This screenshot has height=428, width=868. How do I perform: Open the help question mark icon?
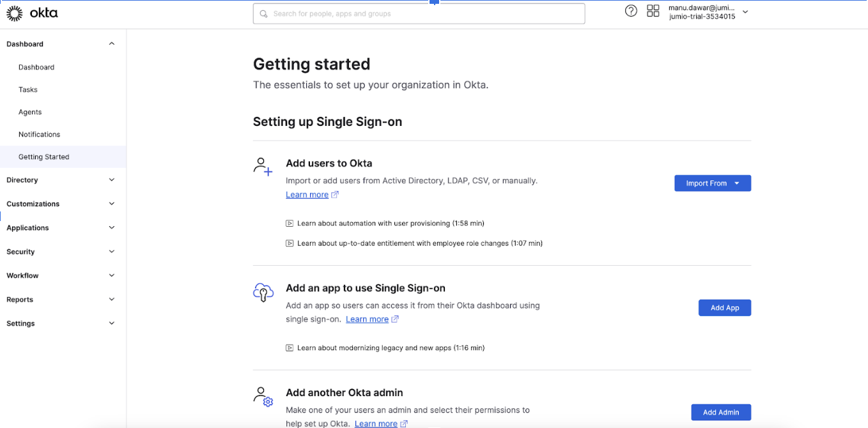click(x=631, y=11)
